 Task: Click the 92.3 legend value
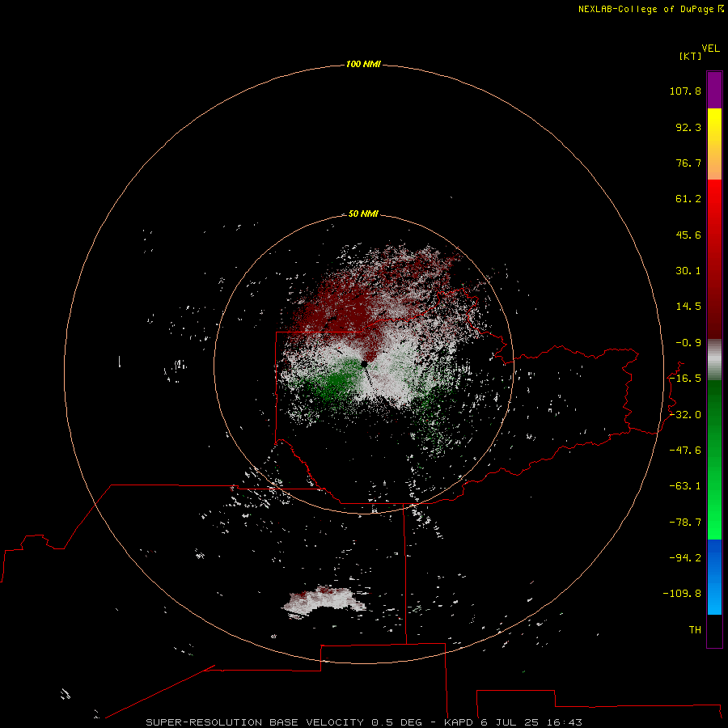pos(688,127)
